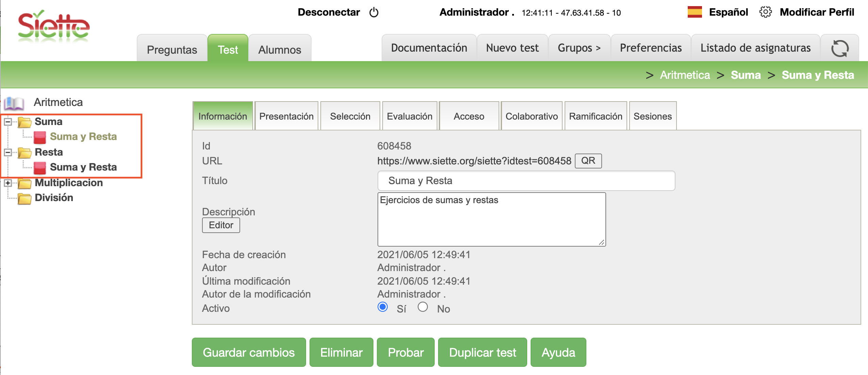The width and height of the screenshot is (868, 375).
Task: Click the QR button next to URL
Action: 588,161
